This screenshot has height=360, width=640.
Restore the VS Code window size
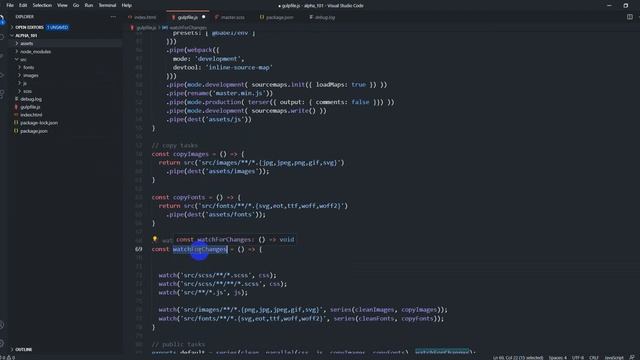tap(625, 5)
